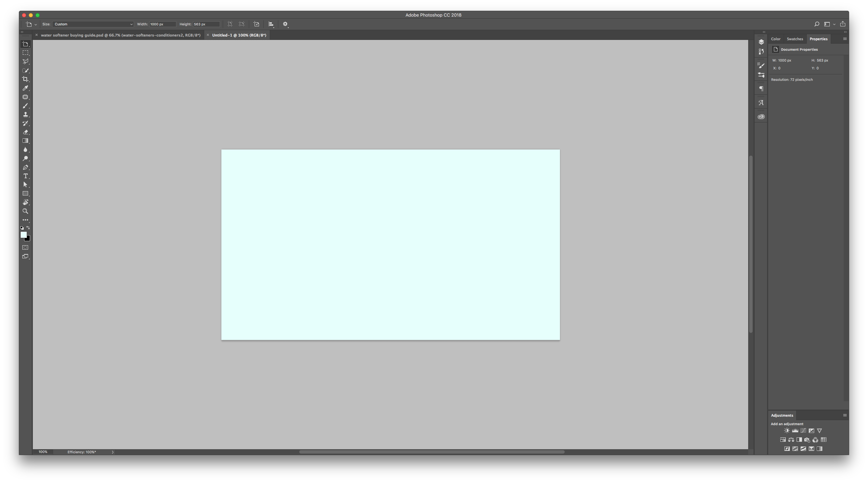Switch to the Swatches tab
The height and width of the screenshot is (482, 868).
tap(795, 39)
